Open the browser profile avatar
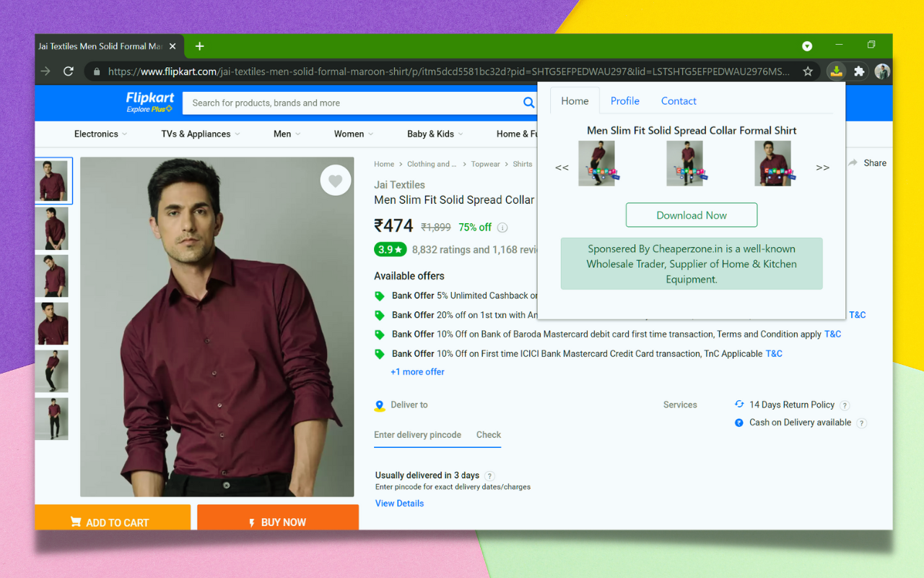Image resolution: width=924 pixels, height=578 pixels. click(x=882, y=72)
